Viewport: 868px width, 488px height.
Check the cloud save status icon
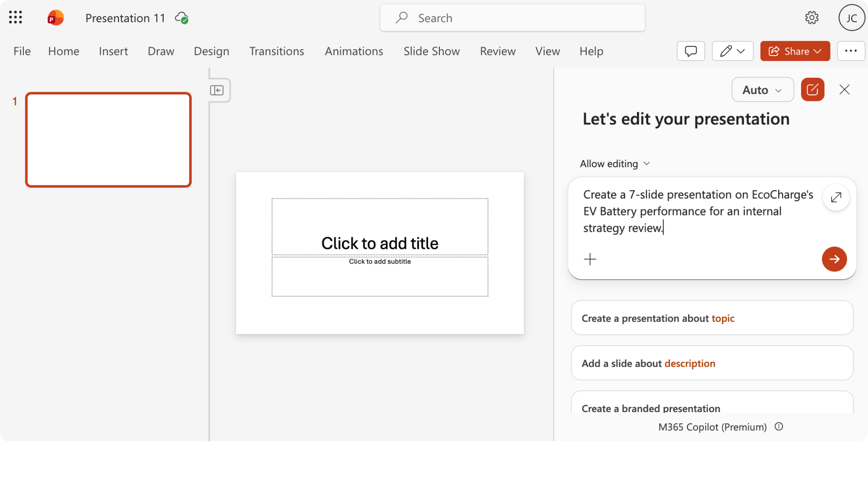click(x=182, y=18)
